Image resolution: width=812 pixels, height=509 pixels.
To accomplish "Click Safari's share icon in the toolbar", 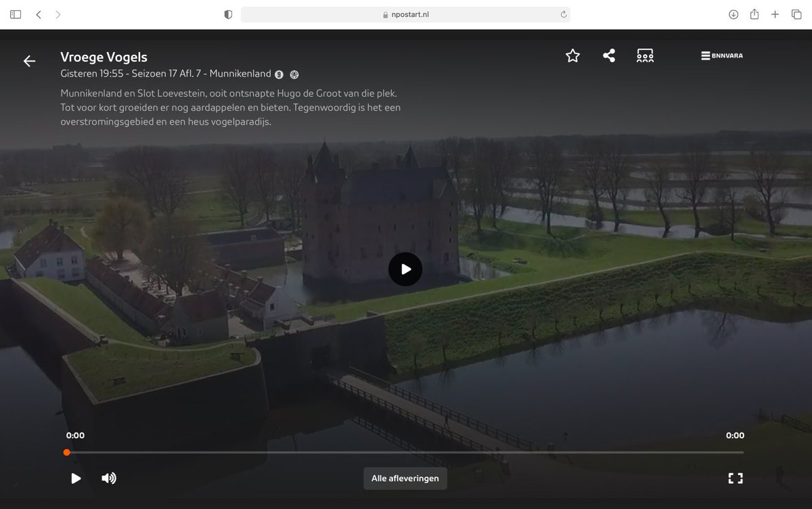I will click(x=754, y=14).
